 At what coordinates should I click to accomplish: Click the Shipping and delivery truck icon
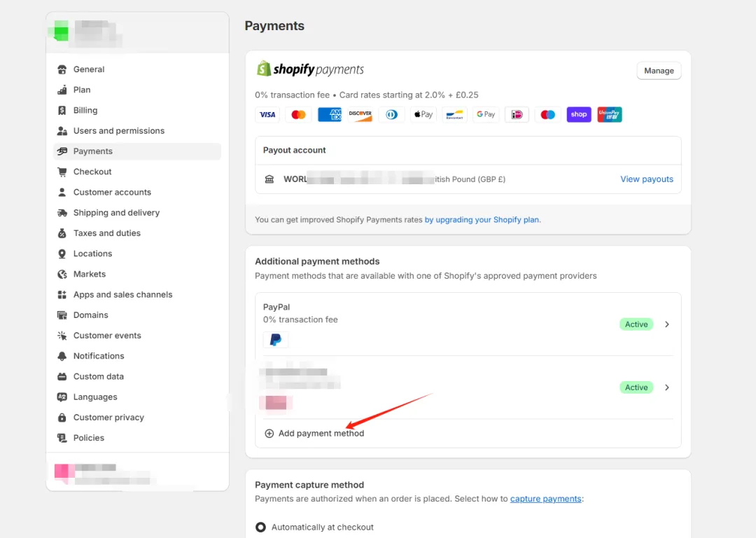pyautogui.click(x=62, y=213)
